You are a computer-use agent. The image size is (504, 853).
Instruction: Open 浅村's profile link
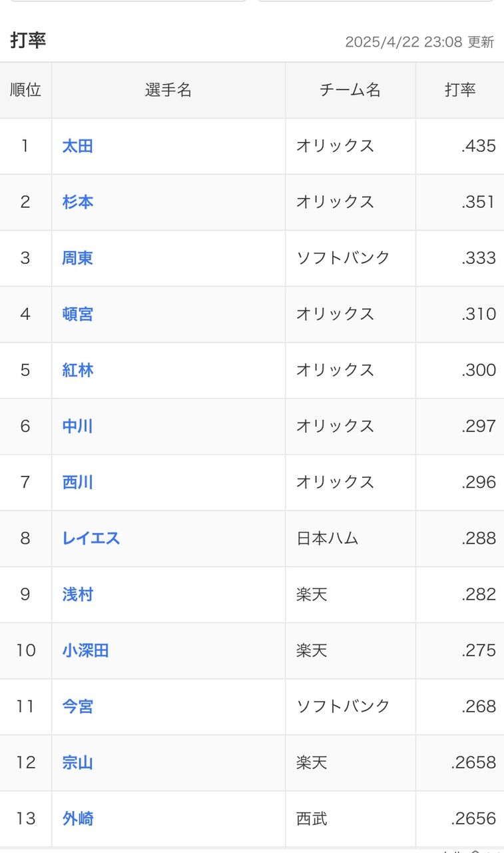(77, 594)
